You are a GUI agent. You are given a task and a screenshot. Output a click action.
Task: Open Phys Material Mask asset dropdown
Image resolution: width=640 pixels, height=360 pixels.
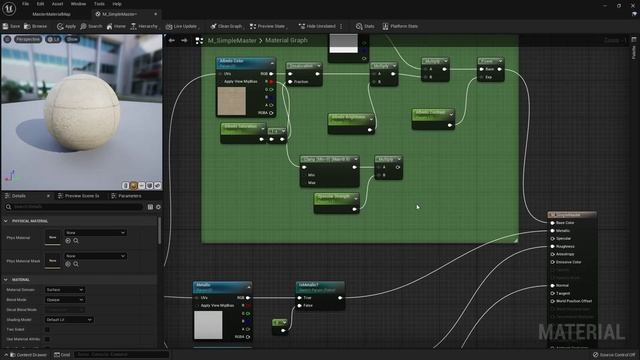point(95,256)
